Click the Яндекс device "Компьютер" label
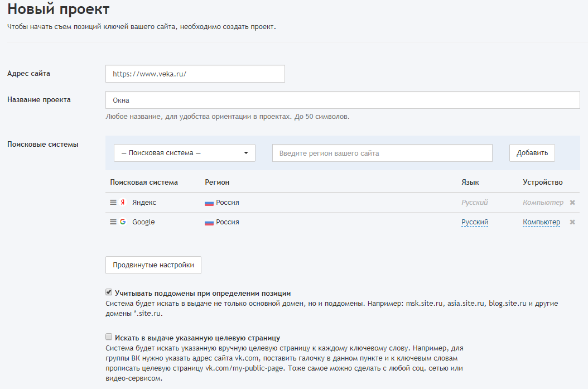The height and width of the screenshot is (389, 588). coord(543,203)
